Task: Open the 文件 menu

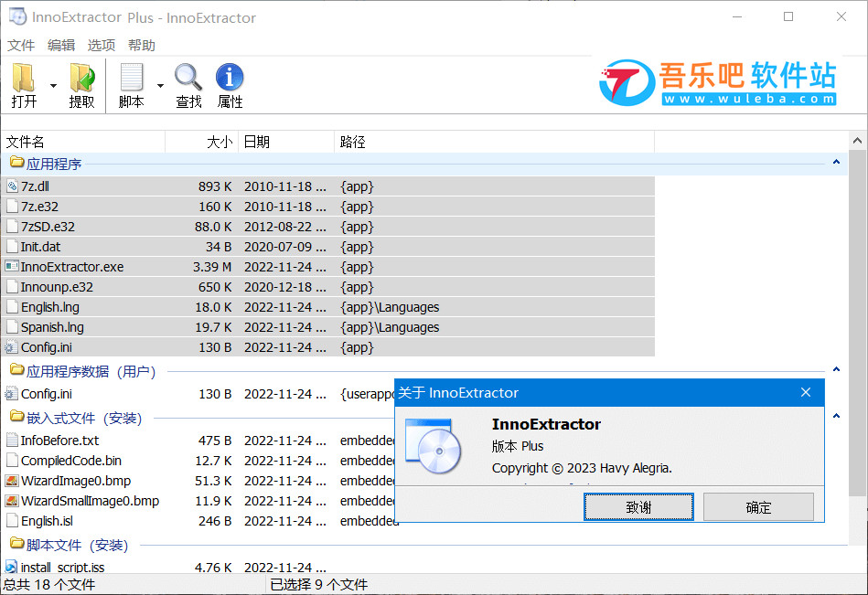Action: tap(21, 46)
